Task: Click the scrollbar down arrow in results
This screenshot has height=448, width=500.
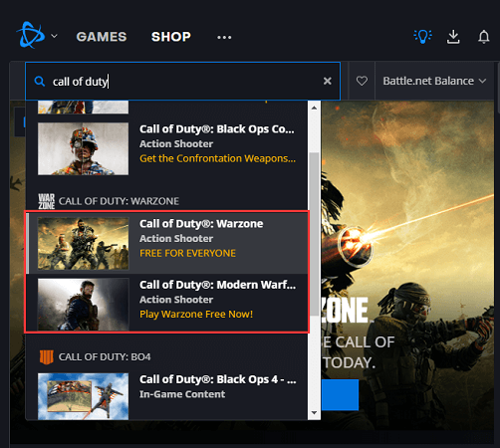Action: [x=314, y=413]
